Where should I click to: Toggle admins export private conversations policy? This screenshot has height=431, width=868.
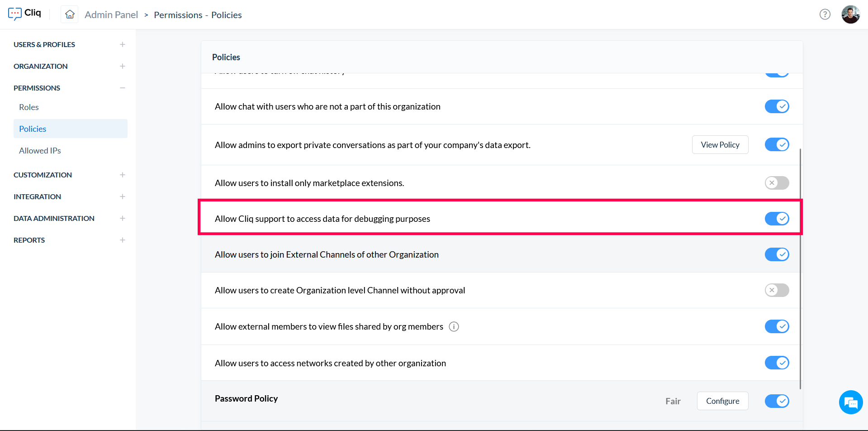click(777, 144)
